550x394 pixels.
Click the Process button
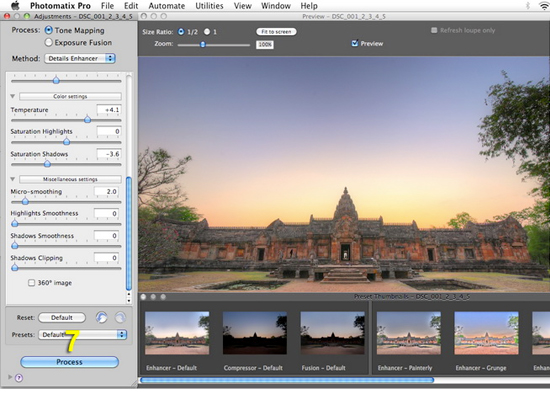point(69,362)
